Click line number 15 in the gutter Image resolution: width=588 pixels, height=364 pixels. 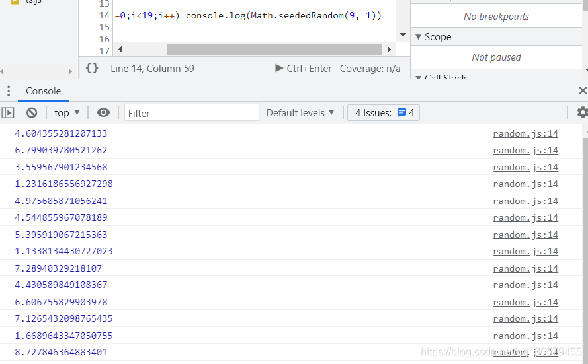point(105,27)
